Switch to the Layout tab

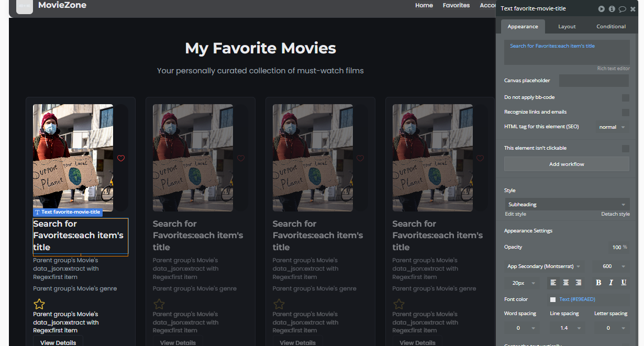click(567, 27)
